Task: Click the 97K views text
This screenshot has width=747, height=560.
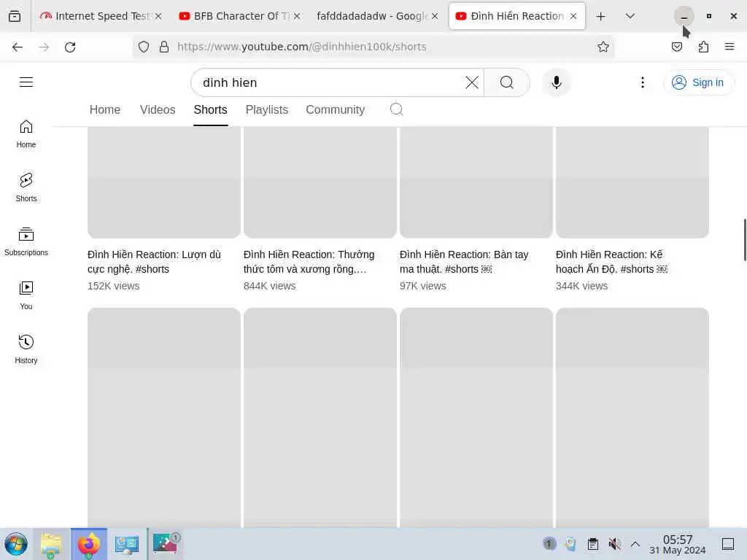Action: coord(423,286)
